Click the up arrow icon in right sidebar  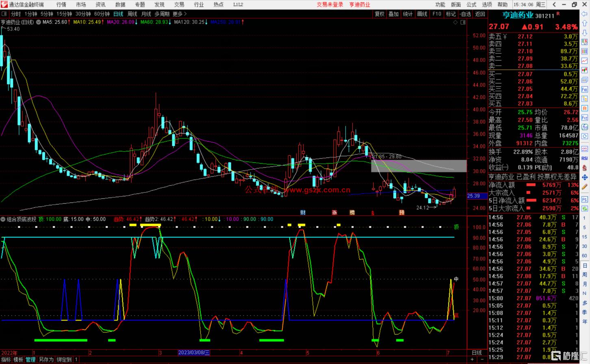click(x=584, y=23)
